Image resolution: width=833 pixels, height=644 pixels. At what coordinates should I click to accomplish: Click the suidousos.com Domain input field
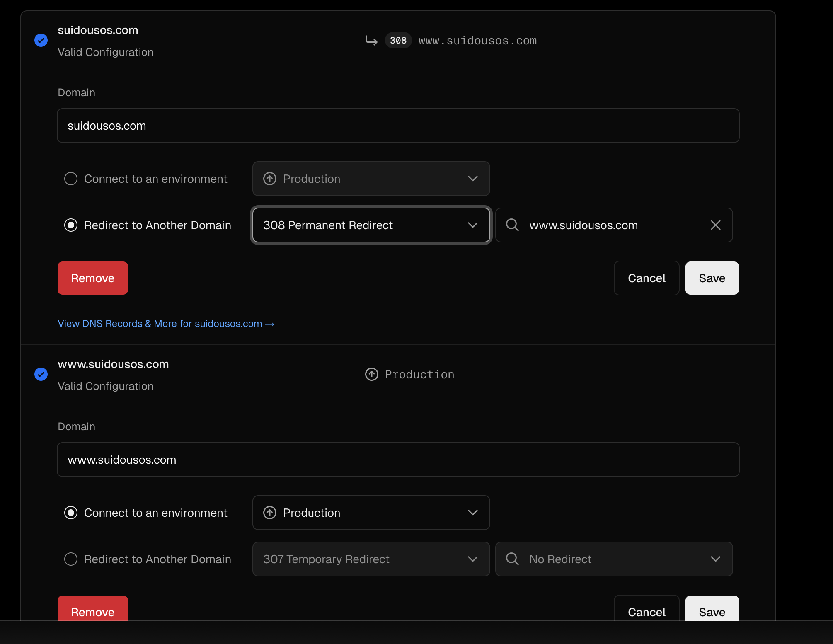398,126
